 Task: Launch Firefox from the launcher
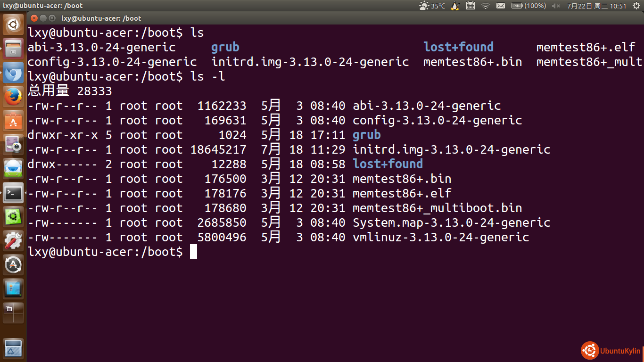[13, 97]
